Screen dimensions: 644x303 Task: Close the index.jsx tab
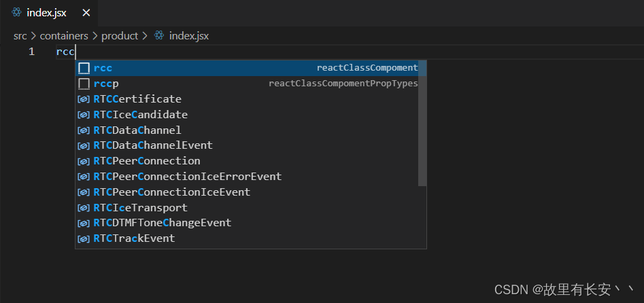coord(86,13)
